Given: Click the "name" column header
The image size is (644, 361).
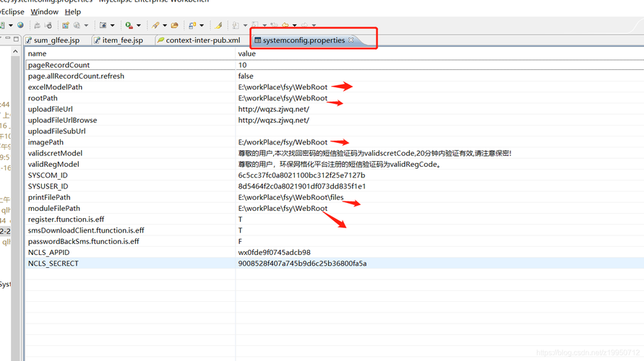Looking at the screenshot, I should point(37,53).
